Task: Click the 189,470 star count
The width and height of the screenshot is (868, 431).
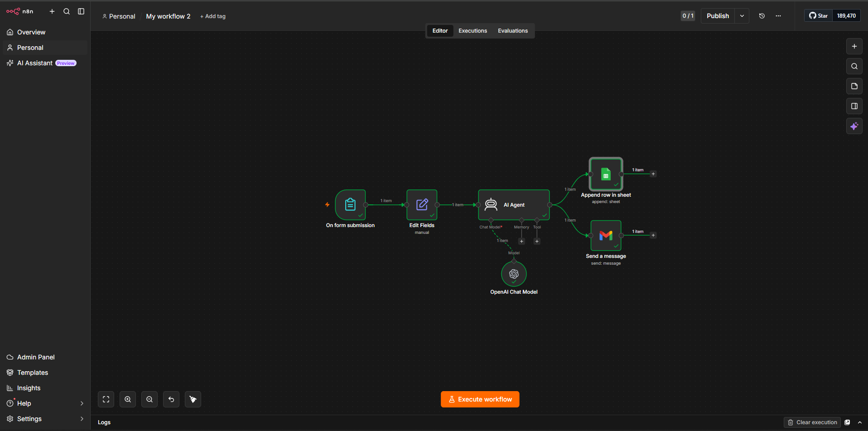Action: [846, 16]
